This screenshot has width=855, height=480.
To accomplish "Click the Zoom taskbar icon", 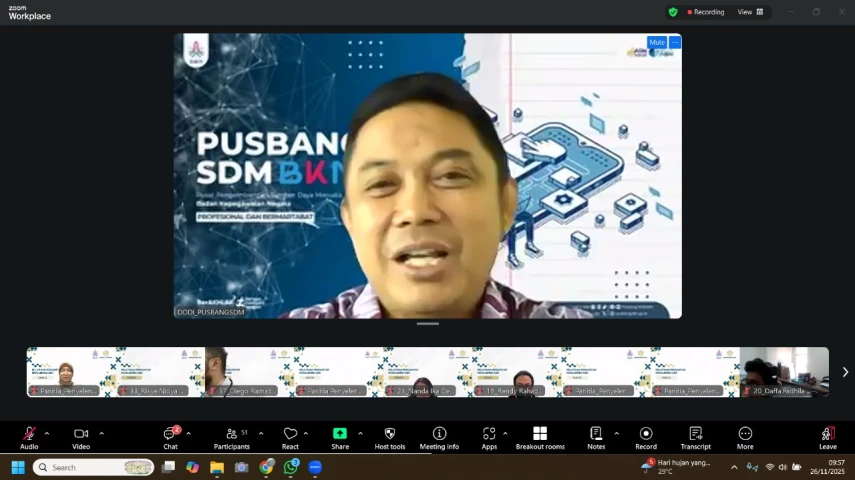I will coord(315,467).
